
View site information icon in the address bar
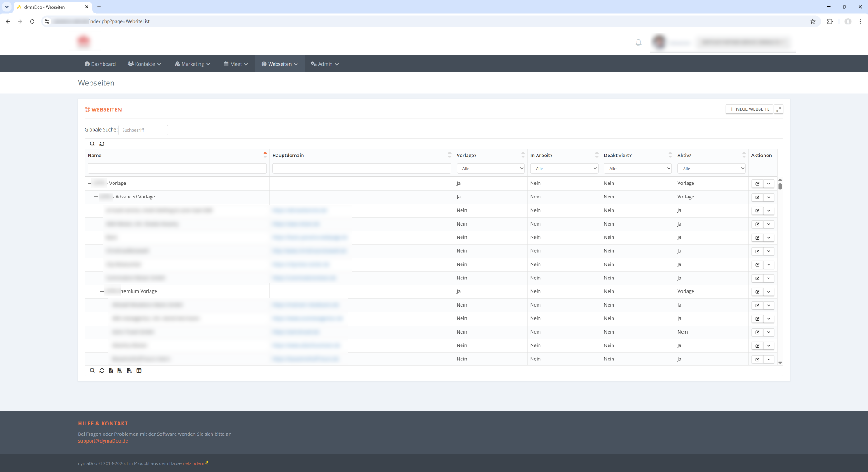click(47, 21)
